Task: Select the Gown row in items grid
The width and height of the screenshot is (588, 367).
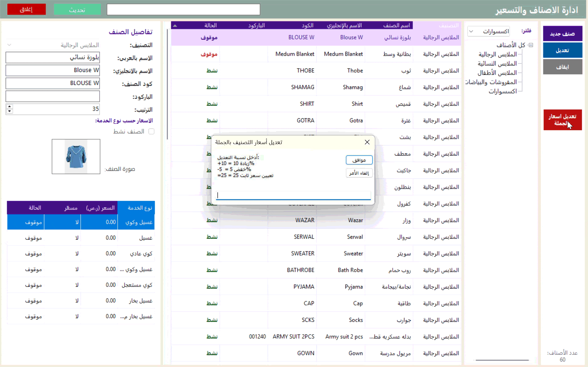Action: 316,353
